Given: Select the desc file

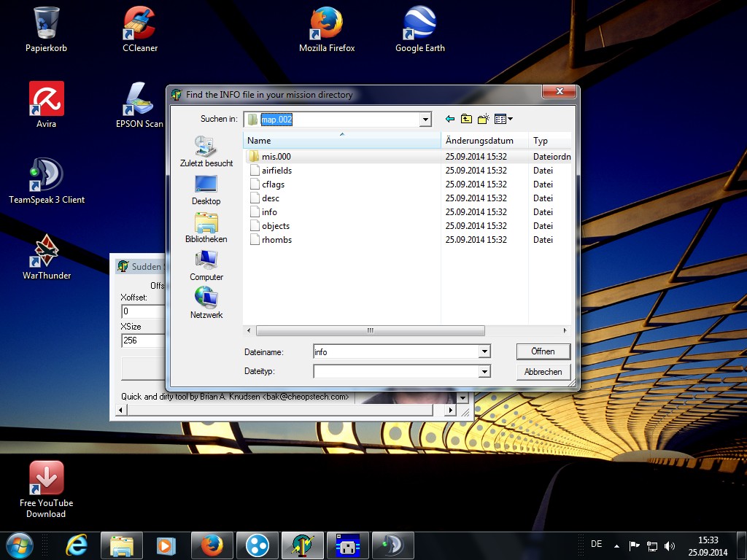Looking at the screenshot, I should pyautogui.click(x=270, y=198).
